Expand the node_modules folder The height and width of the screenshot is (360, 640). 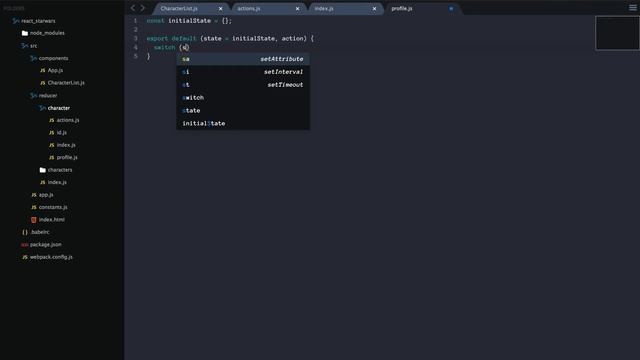47,33
